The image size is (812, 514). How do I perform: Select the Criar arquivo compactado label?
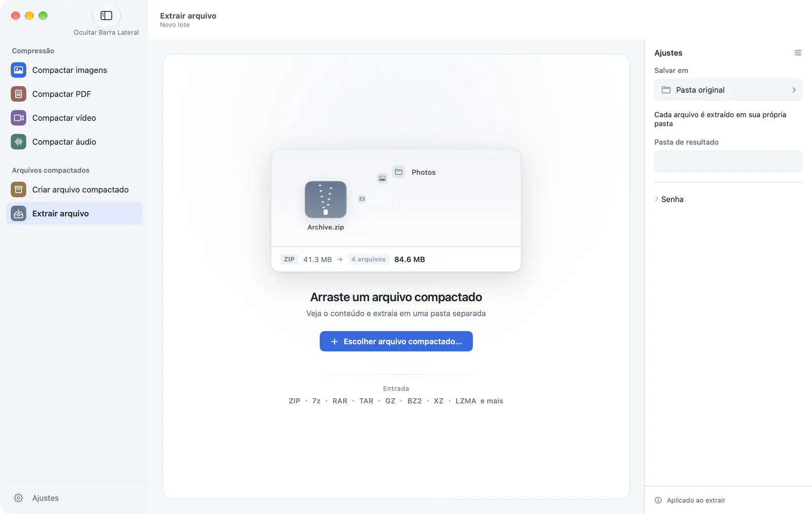(81, 189)
